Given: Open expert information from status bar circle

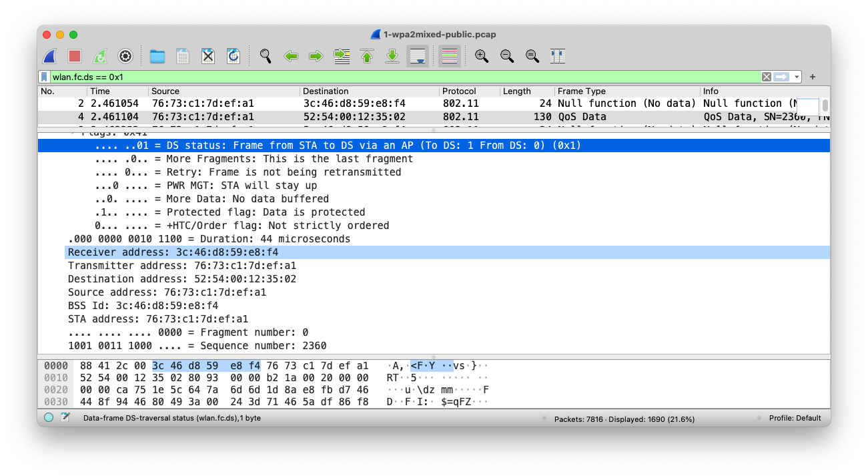Looking at the screenshot, I should (x=49, y=418).
